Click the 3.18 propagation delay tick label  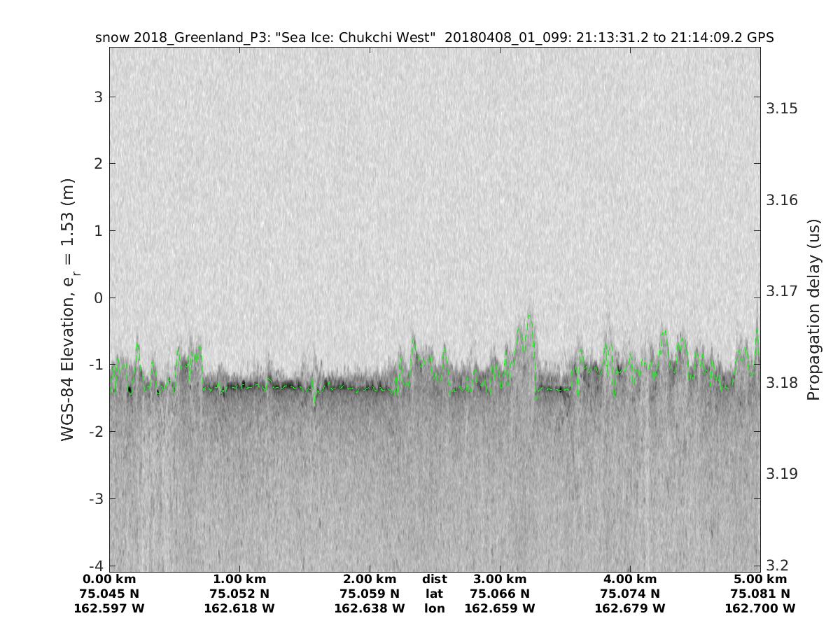(781, 382)
